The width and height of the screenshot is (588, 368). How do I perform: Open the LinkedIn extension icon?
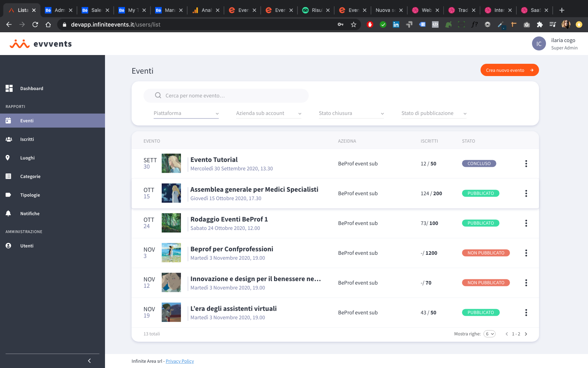(396, 25)
